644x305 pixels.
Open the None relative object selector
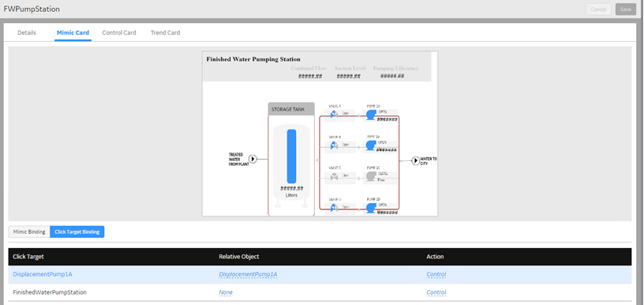[x=226, y=292]
